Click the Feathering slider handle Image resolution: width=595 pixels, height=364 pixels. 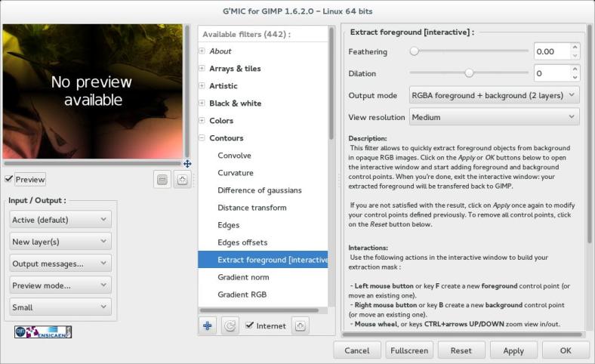coord(414,51)
